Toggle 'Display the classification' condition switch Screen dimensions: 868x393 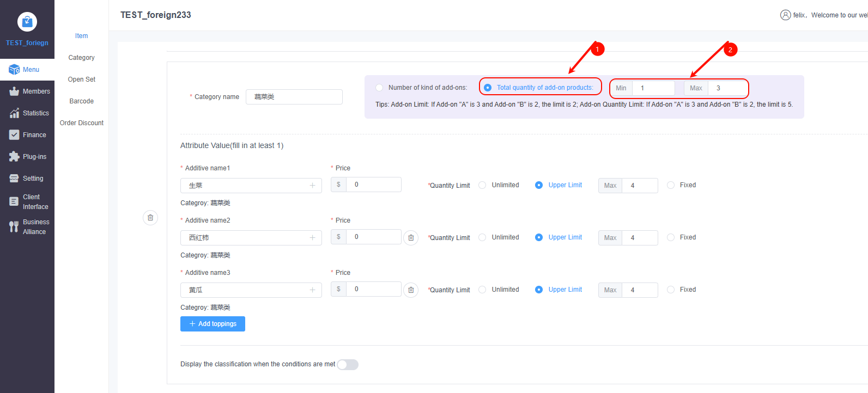348,365
